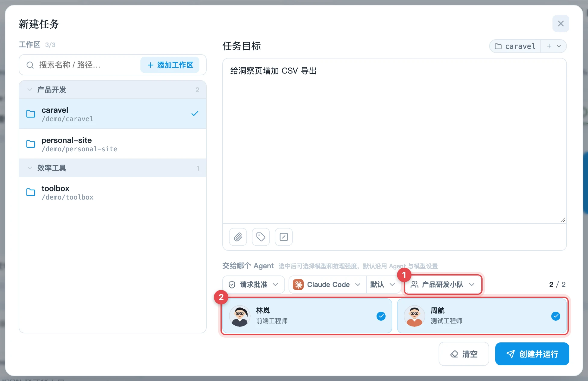This screenshot has width=588, height=381.
Task: Click the shield icon in 请求批准
Action: click(x=232, y=285)
